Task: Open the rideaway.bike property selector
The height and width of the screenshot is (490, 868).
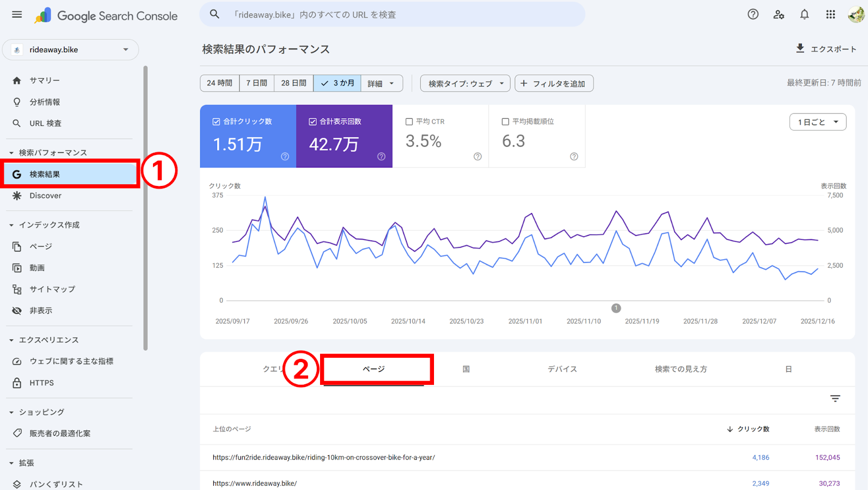Action: coord(71,49)
